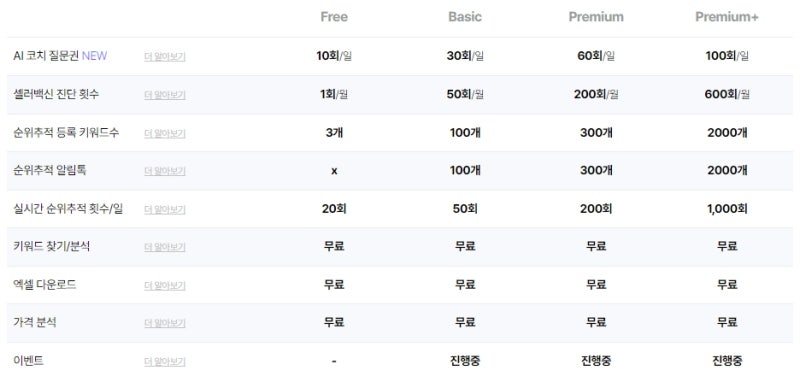Open '더 알아보기' link for 셀러백신 진단 횟수
Screen dimensions: 800x382
[x=165, y=95]
